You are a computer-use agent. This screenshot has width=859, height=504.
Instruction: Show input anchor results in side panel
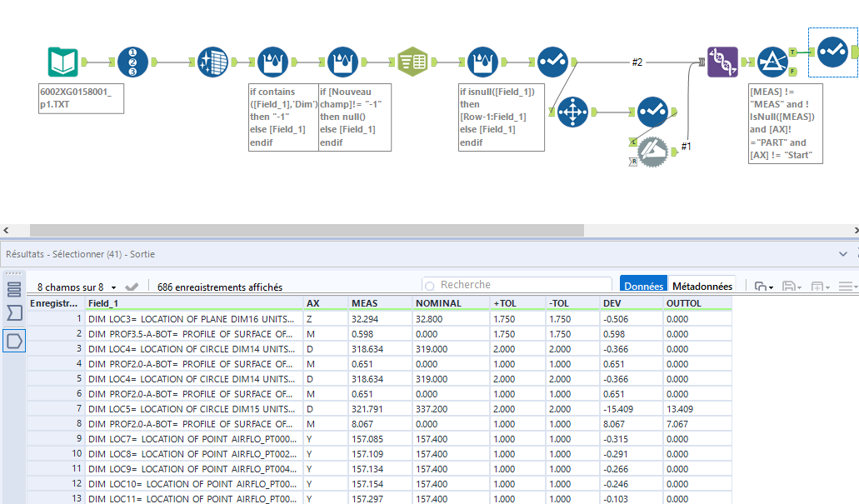[x=14, y=313]
